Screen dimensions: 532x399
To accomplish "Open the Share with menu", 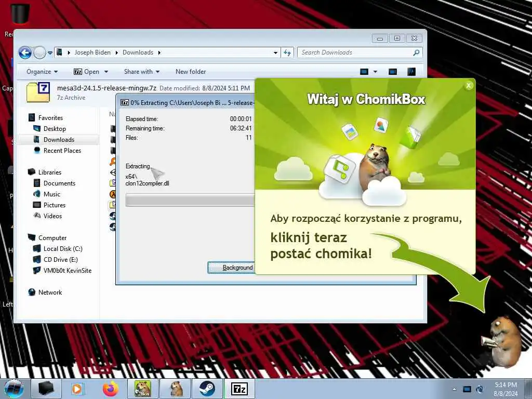I will tap(141, 72).
